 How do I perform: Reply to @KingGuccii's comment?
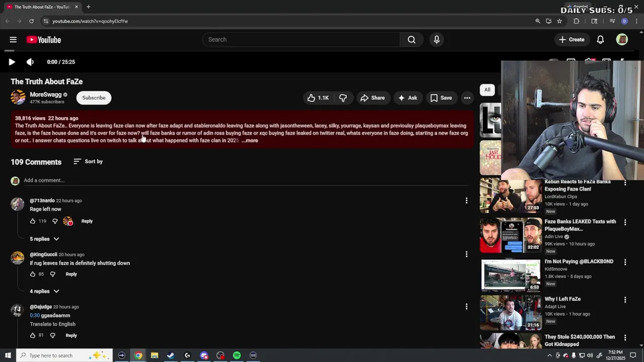71,275
